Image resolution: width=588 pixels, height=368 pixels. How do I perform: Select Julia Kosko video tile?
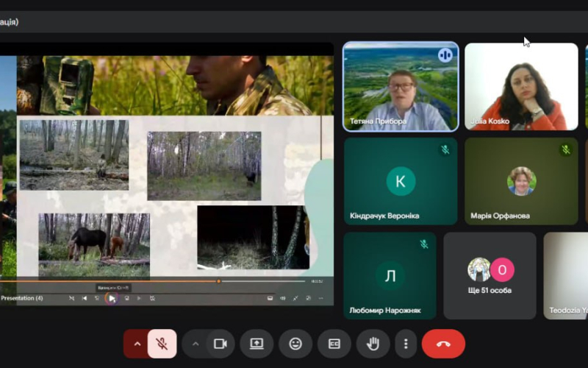pyautogui.click(x=521, y=86)
